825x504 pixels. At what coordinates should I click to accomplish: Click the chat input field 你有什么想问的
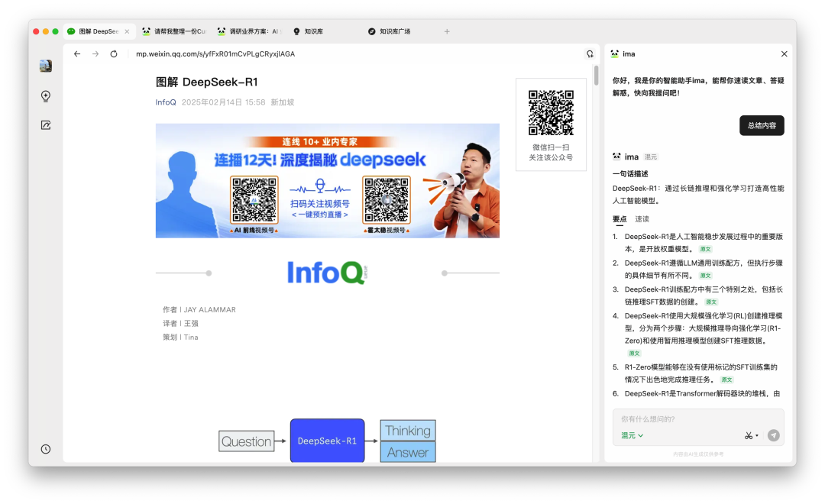(698, 419)
